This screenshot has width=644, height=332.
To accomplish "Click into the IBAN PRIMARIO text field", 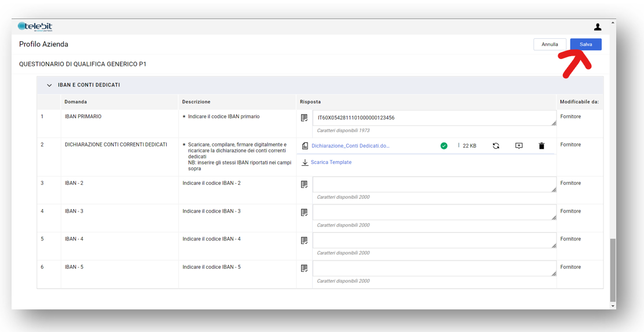I will pyautogui.click(x=434, y=118).
